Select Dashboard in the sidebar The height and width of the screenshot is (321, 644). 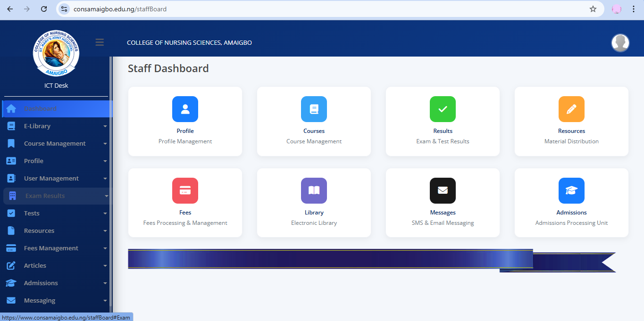pyautogui.click(x=40, y=109)
